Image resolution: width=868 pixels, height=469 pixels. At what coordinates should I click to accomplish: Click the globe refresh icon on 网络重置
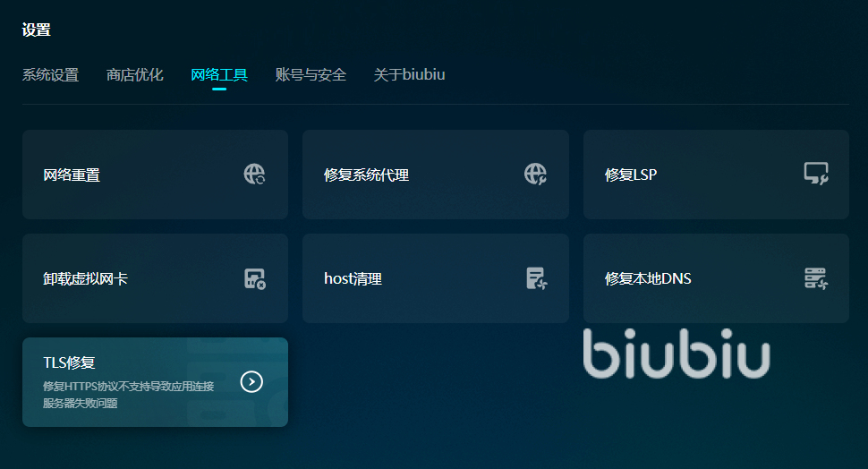click(255, 174)
